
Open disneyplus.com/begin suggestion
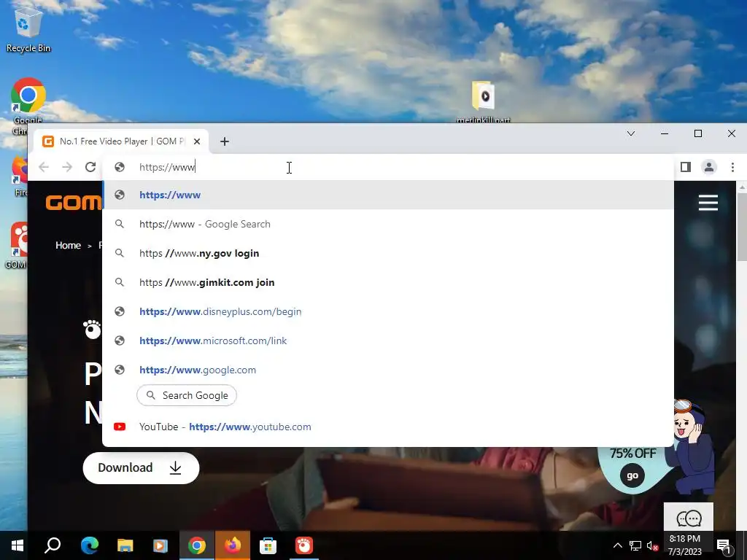[x=388, y=311]
